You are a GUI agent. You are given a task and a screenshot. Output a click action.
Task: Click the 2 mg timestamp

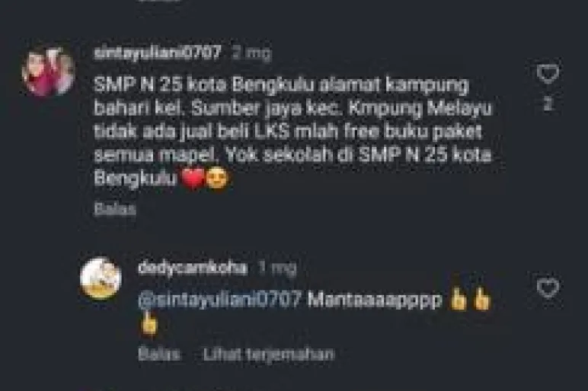251,53
